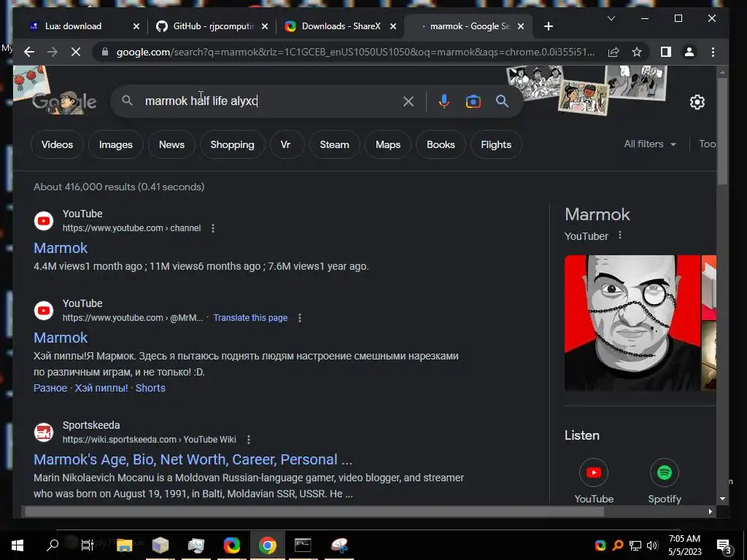This screenshot has width=747, height=560.
Task: Clear the search box text
Action: (x=409, y=101)
